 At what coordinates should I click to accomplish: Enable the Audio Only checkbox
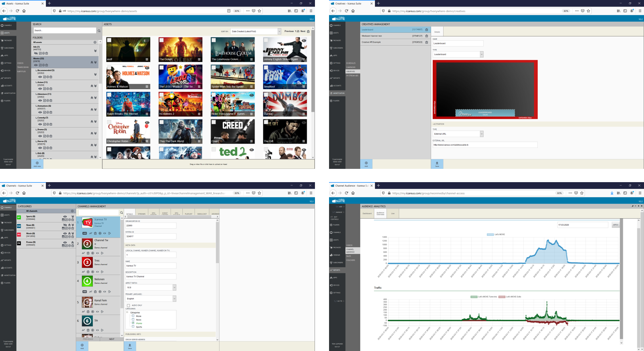coord(128,305)
